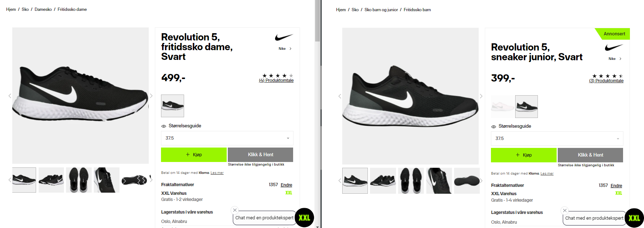Go to Damesko in the left breadcrumb
This screenshot has width=644, height=228.
point(43,9)
